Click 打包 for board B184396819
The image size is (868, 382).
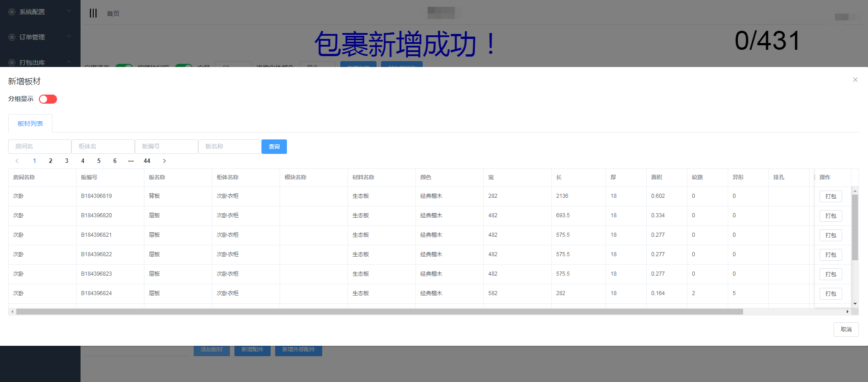click(830, 196)
